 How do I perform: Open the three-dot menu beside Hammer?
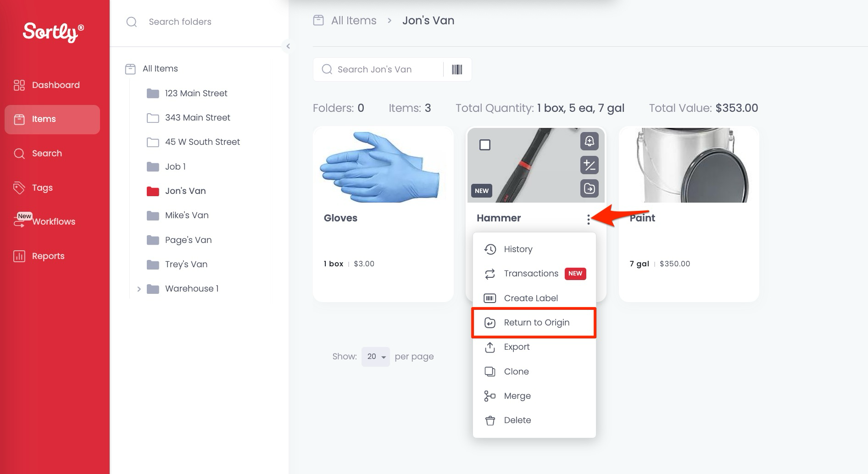588,220
